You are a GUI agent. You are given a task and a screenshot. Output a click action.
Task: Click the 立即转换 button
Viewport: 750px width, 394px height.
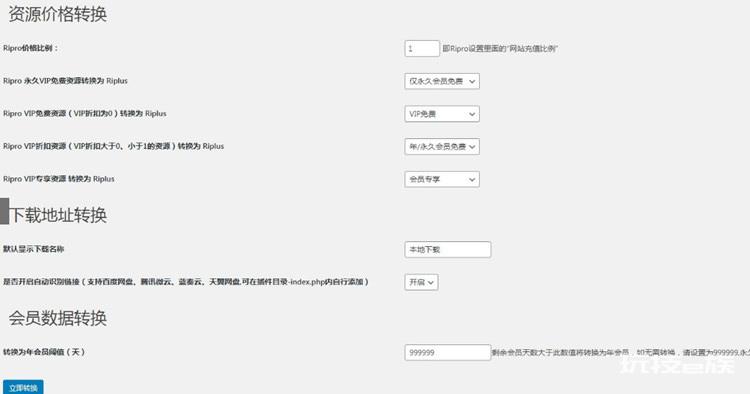click(23, 388)
